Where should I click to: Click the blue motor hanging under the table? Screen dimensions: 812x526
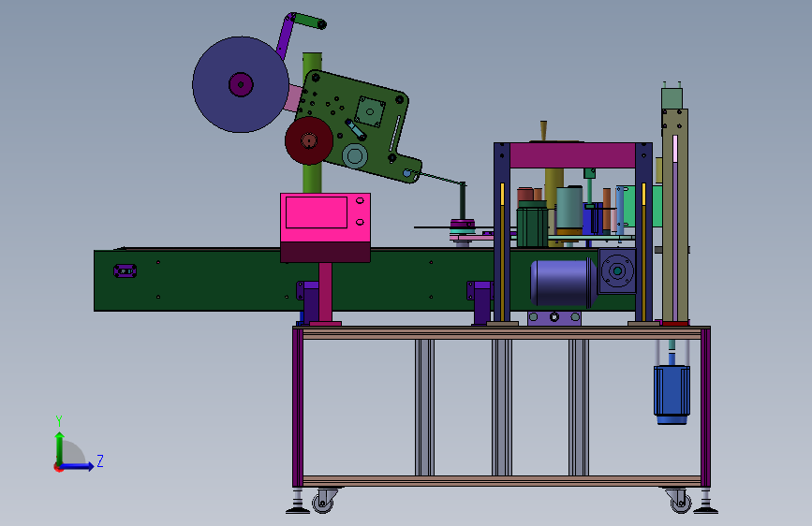click(672, 394)
